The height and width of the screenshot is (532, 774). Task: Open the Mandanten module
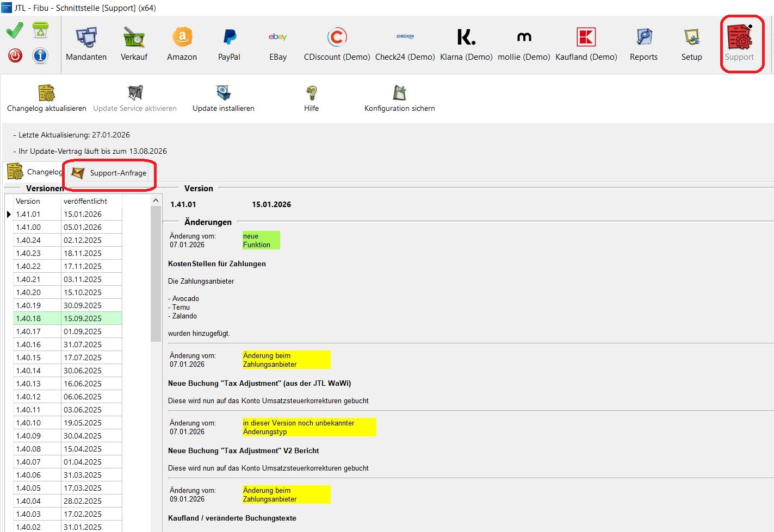[x=86, y=38]
